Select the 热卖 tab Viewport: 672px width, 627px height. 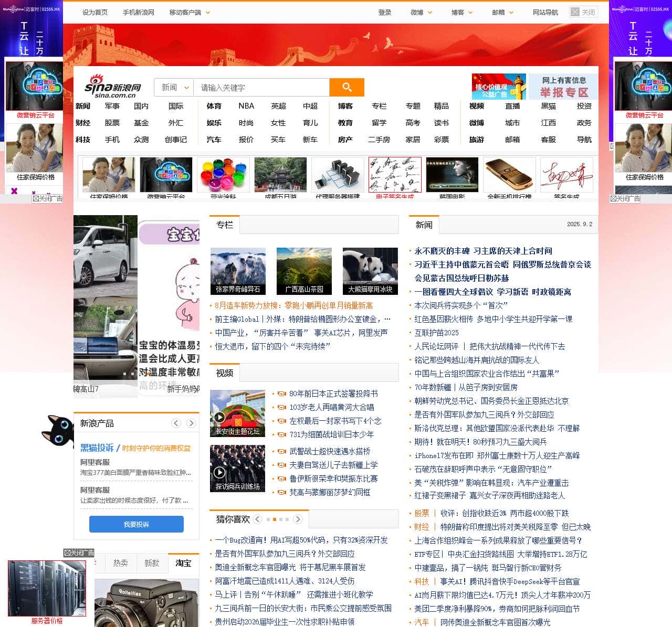tap(121, 563)
